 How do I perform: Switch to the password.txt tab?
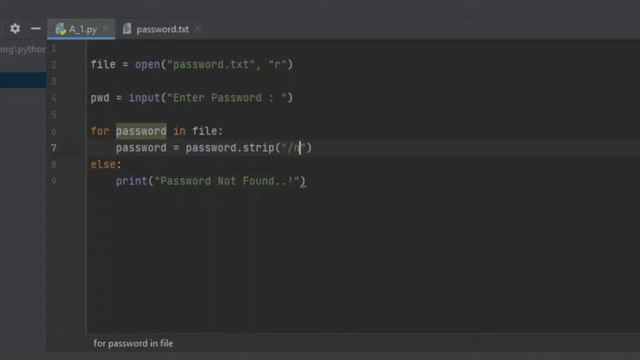point(162,29)
